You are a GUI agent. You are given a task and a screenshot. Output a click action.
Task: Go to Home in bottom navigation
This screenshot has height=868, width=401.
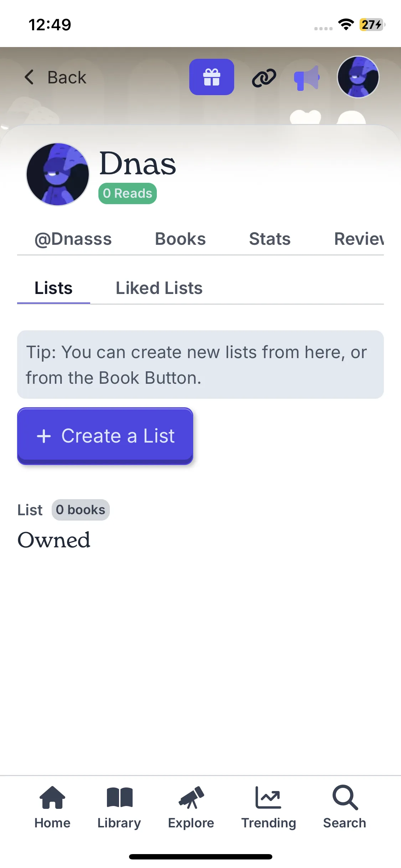click(52, 807)
